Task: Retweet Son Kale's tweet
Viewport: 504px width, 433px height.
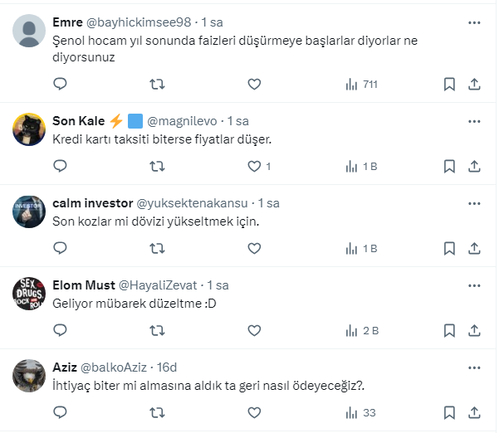Action: [x=156, y=166]
